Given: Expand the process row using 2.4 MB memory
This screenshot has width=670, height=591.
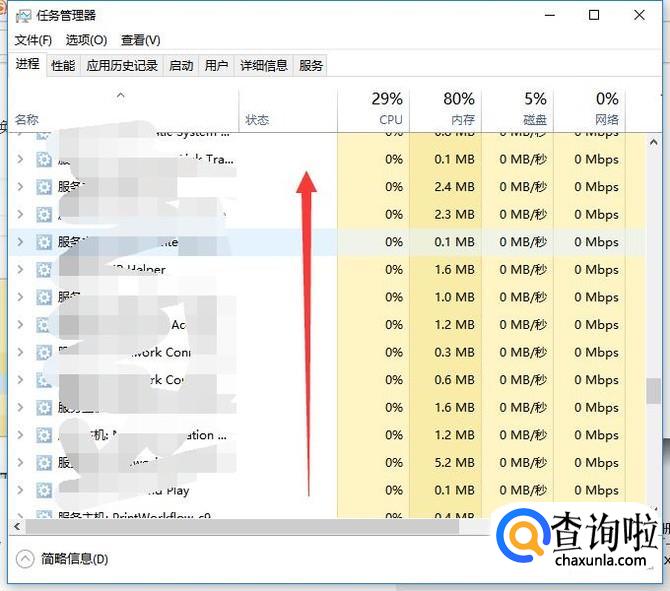Looking at the screenshot, I should [20, 187].
